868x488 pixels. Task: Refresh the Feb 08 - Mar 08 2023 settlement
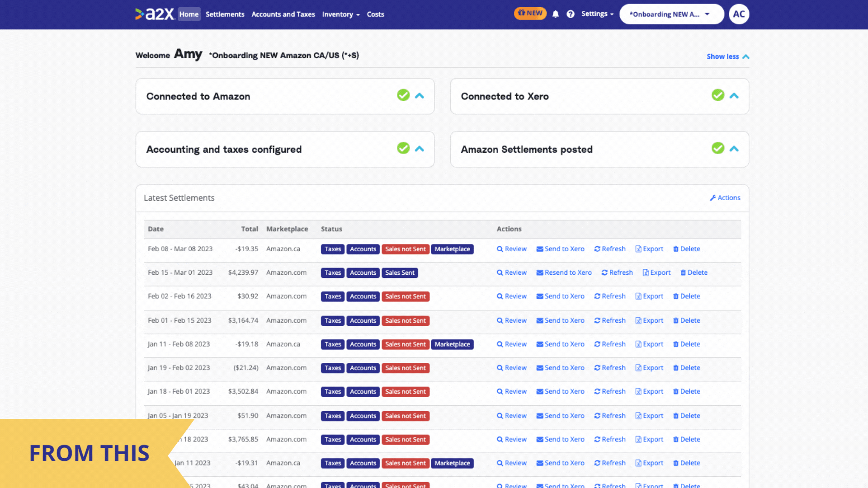click(x=610, y=249)
